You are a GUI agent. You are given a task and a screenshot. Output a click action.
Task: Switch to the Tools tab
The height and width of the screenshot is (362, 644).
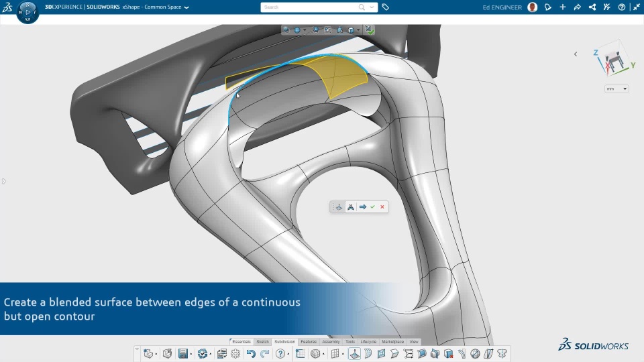(x=350, y=341)
